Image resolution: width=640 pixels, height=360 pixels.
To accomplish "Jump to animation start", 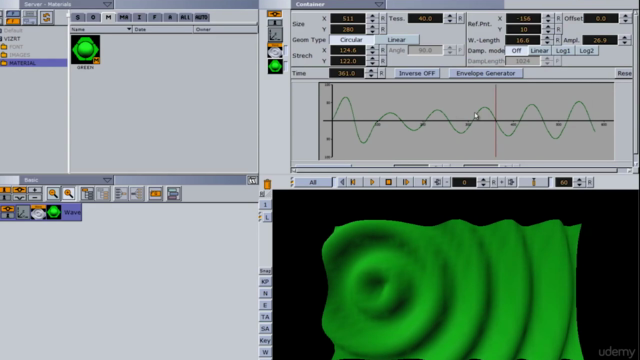I will point(353,182).
